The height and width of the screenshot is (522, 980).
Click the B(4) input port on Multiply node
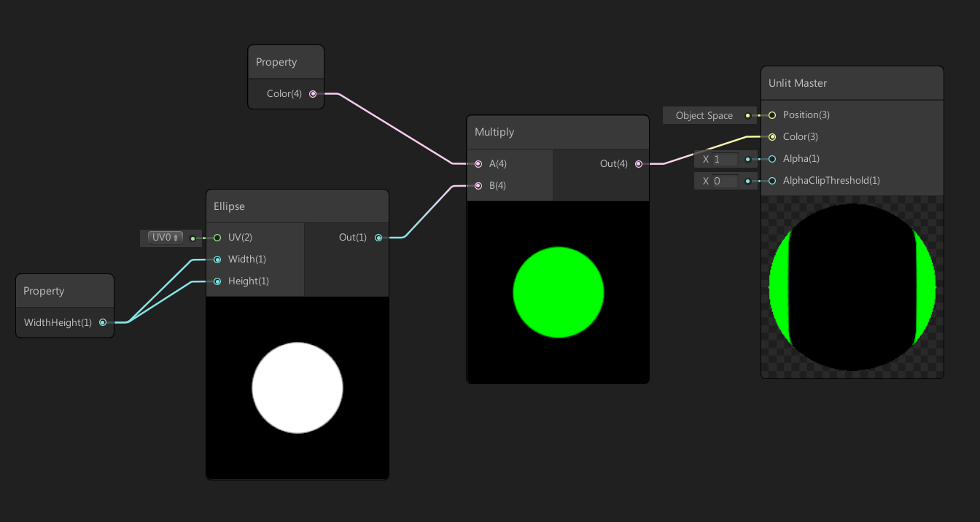(478, 185)
